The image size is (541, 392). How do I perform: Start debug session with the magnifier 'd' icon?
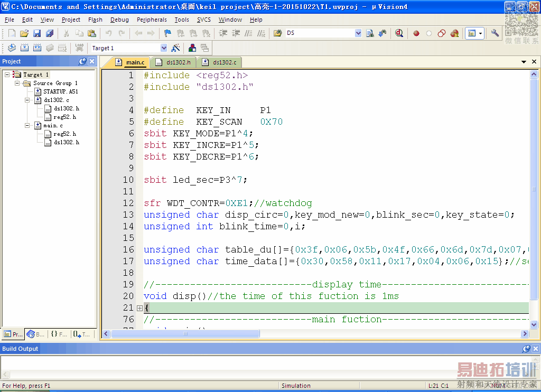tap(399, 33)
